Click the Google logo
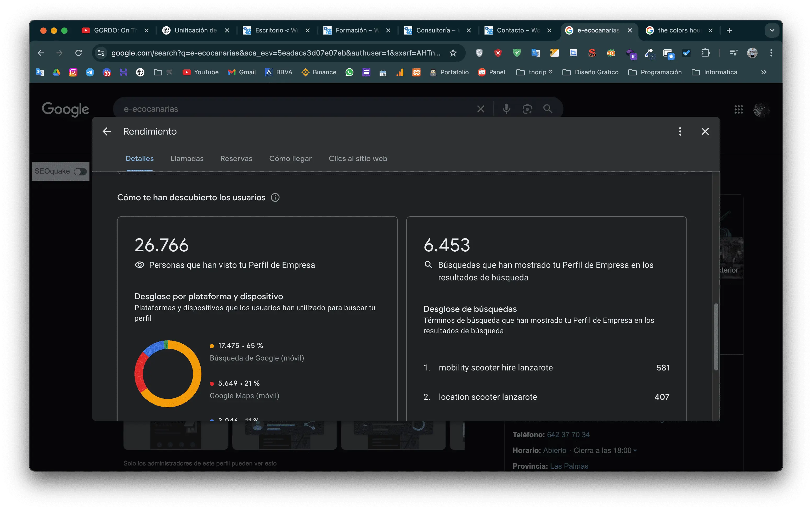This screenshot has width=812, height=510. (65, 109)
